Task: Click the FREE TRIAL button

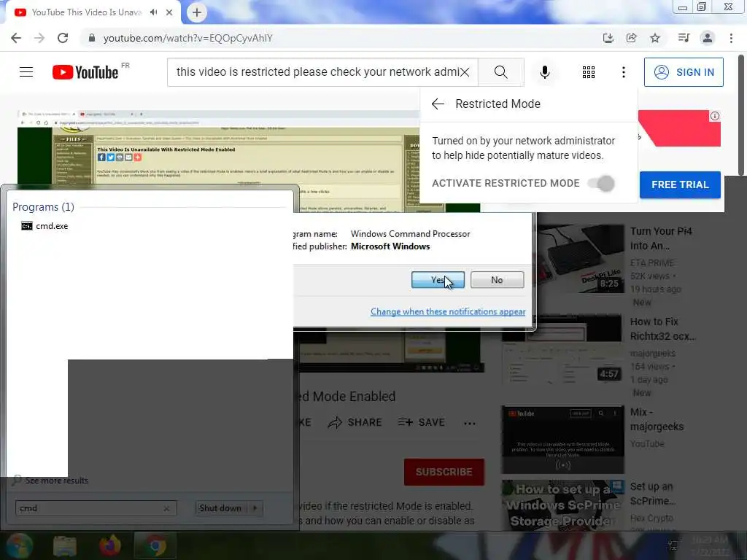Action: pos(680,184)
